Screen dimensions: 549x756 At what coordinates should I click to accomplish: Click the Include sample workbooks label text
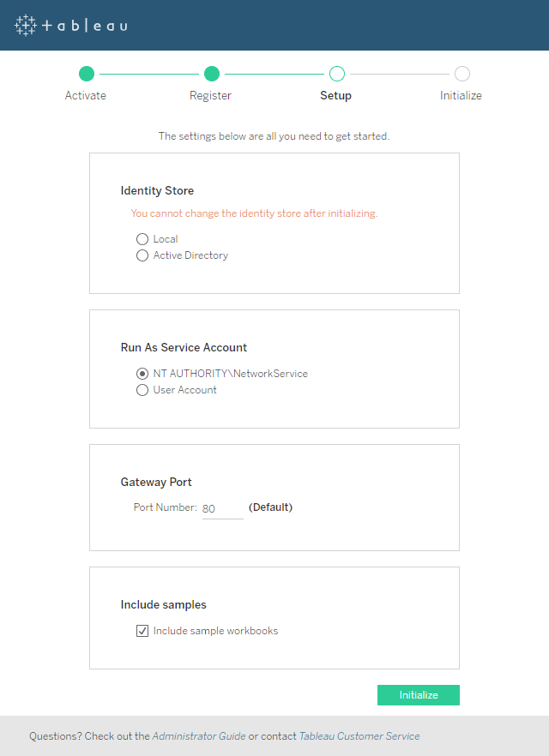(215, 631)
